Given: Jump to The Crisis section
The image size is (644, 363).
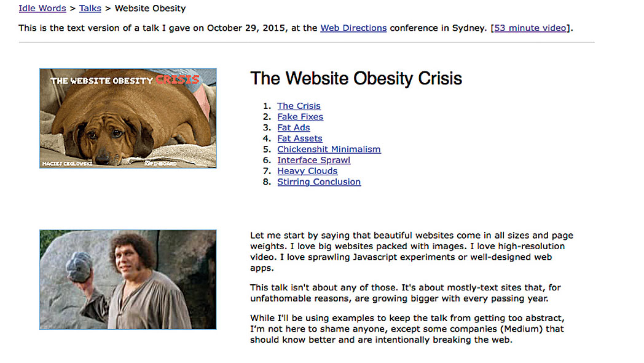Looking at the screenshot, I should [299, 106].
